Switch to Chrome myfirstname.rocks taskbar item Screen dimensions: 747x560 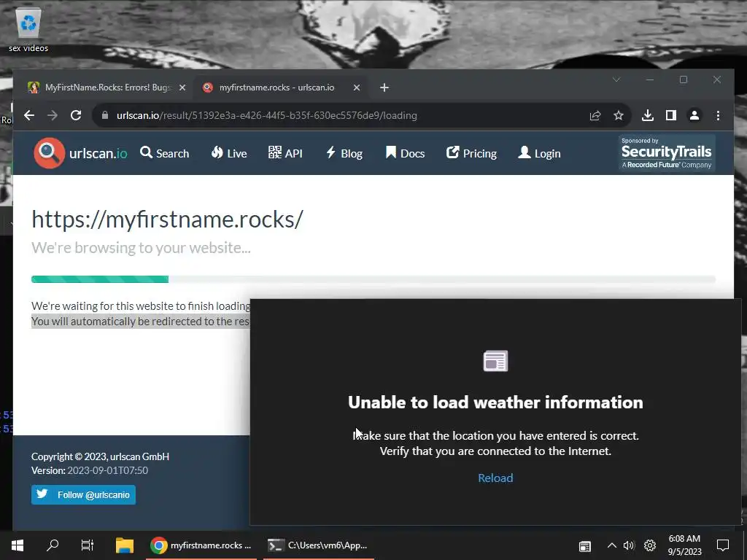coord(201,545)
